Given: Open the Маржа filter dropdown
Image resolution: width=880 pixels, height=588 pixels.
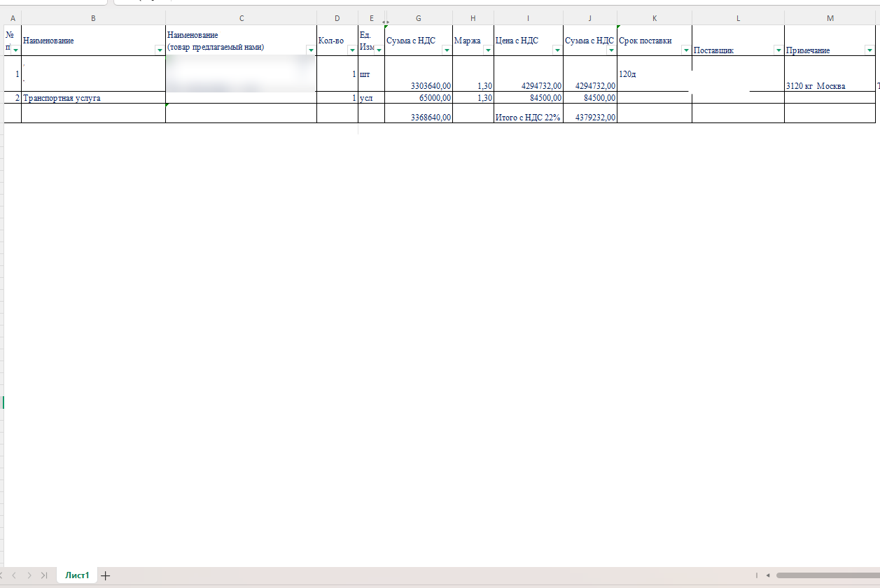Looking at the screenshot, I should pyautogui.click(x=488, y=50).
